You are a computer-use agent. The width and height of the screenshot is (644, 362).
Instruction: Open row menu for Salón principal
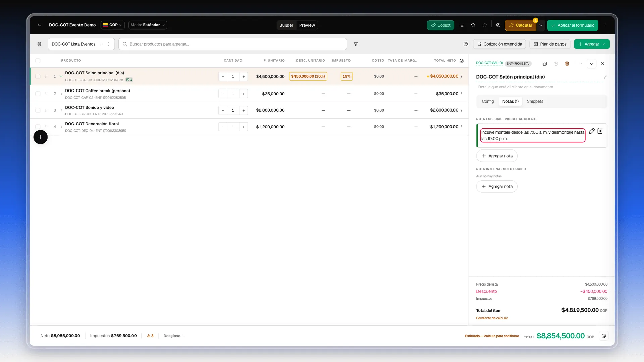(462, 76)
